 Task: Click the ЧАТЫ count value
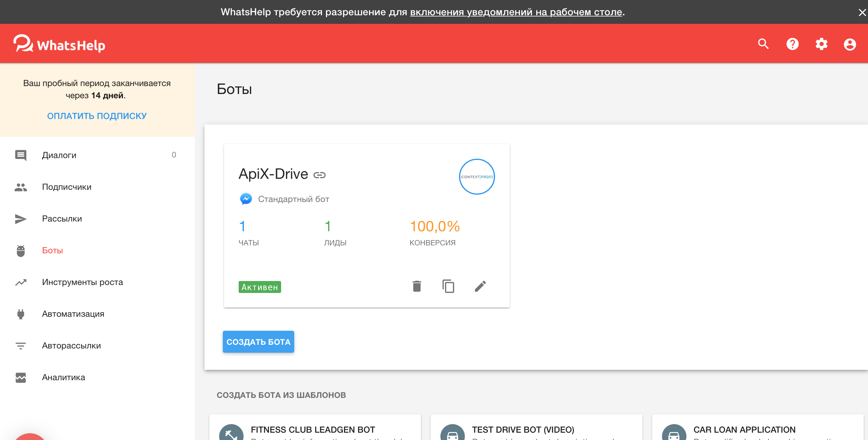coord(242,226)
